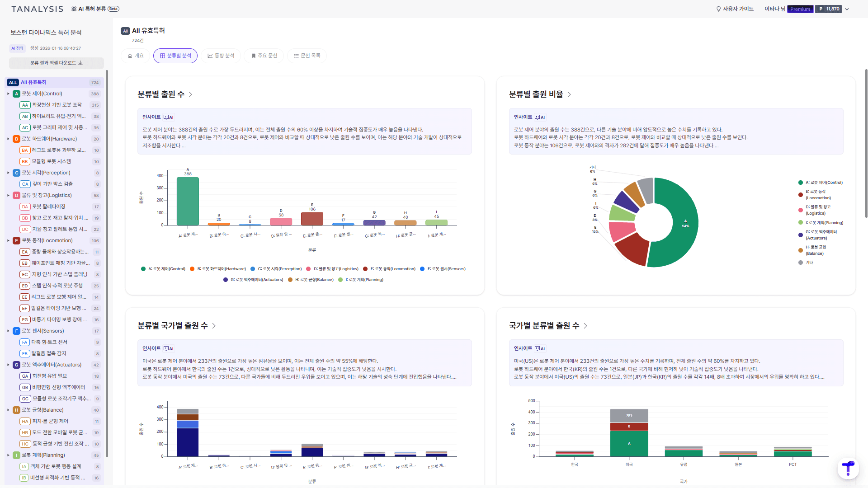868x488 pixels.
Task: Toggle H: 로봇 균형(Balance) legend entry in bar chart
Action: click(x=311, y=280)
